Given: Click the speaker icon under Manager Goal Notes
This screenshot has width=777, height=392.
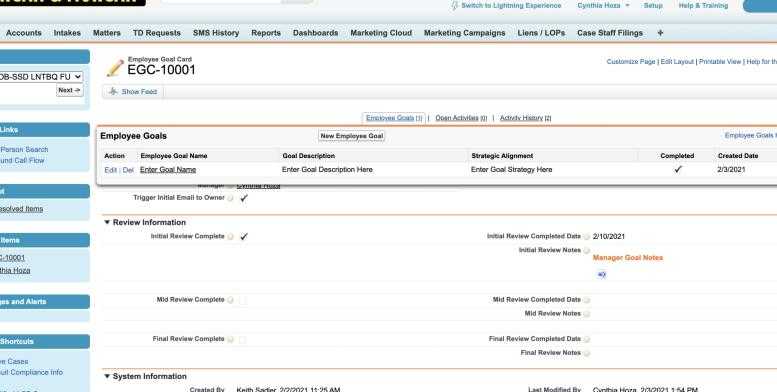Looking at the screenshot, I should coord(602,275).
